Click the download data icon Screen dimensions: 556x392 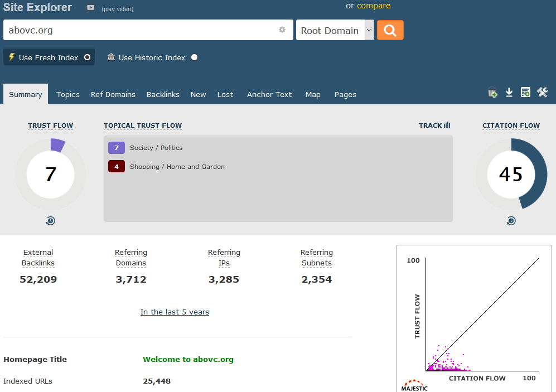tap(509, 93)
